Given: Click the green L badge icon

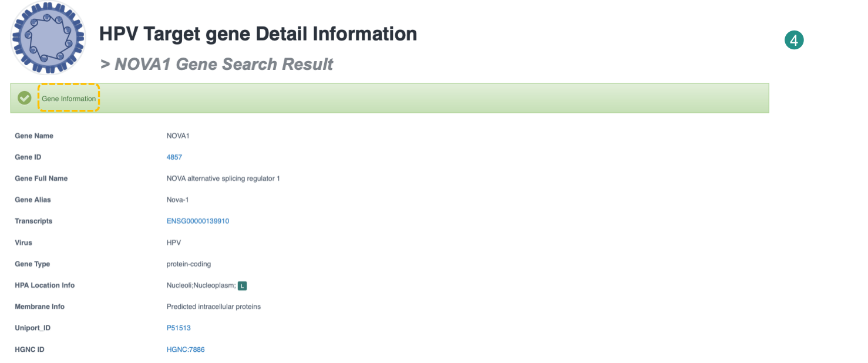Looking at the screenshot, I should click(x=243, y=286).
